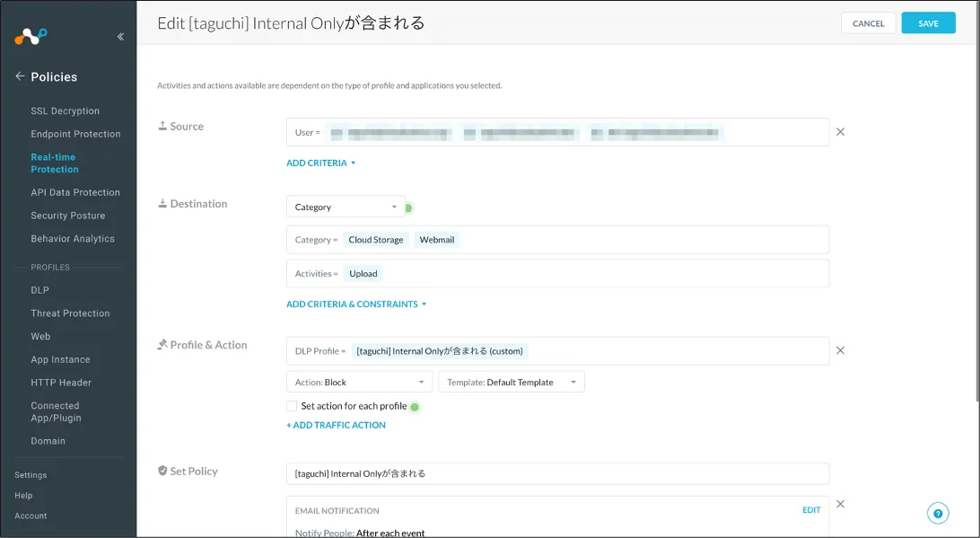Click the policy name input field

(x=557, y=473)
